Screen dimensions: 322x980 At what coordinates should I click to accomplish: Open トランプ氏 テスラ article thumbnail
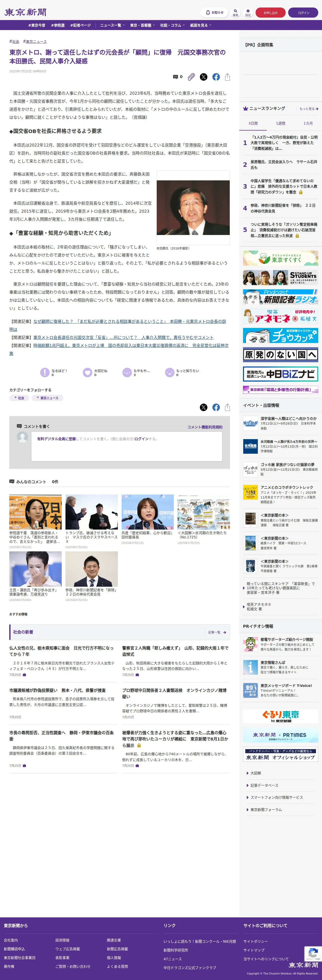(92, 512)
